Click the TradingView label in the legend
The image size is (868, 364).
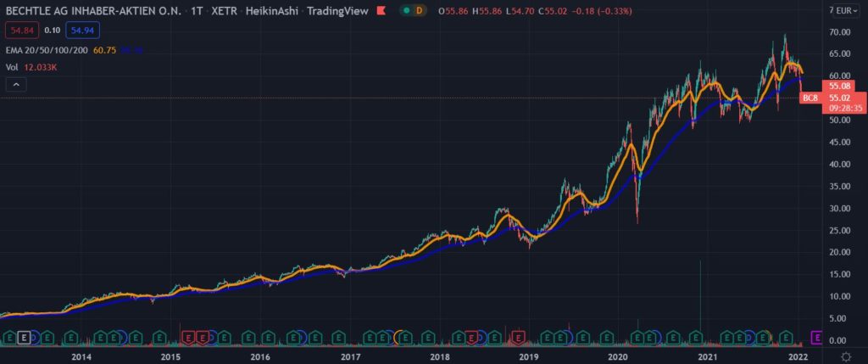(336, 11)
